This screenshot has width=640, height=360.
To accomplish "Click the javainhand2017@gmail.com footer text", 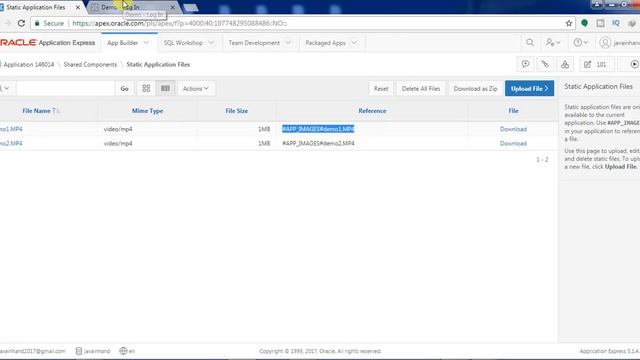I will (33, 351).
